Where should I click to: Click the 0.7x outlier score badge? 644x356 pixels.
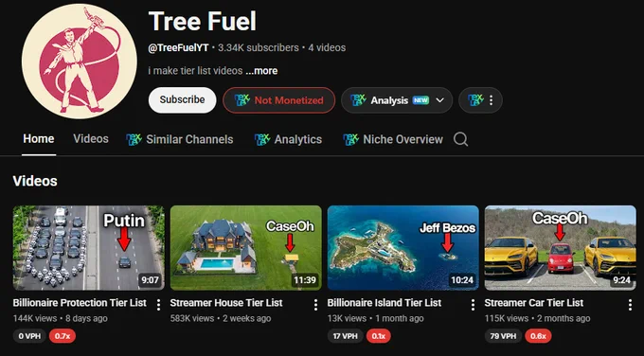point(62,336)
